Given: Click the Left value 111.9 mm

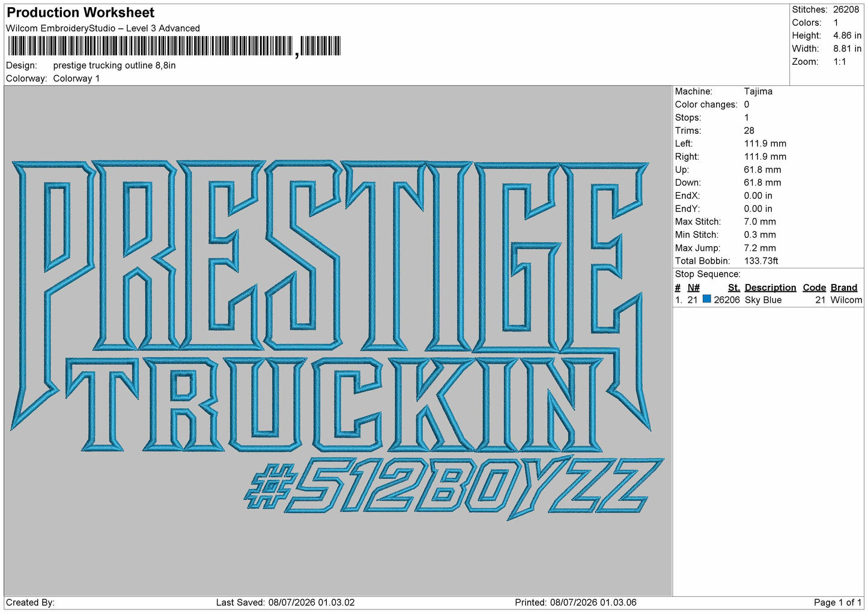Looking at the screenshot, I should 765,143.
